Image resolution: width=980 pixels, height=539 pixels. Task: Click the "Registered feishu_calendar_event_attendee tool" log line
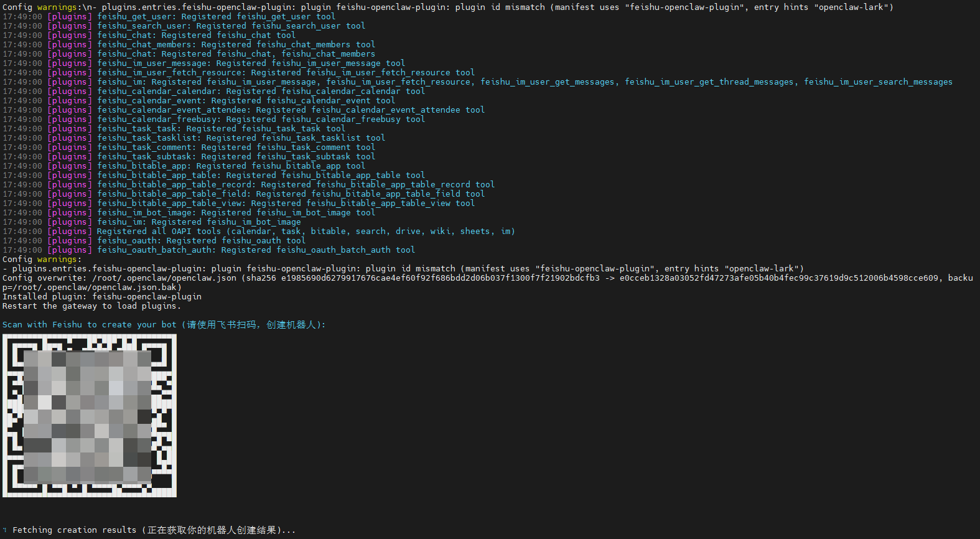(x=244, y=110)
